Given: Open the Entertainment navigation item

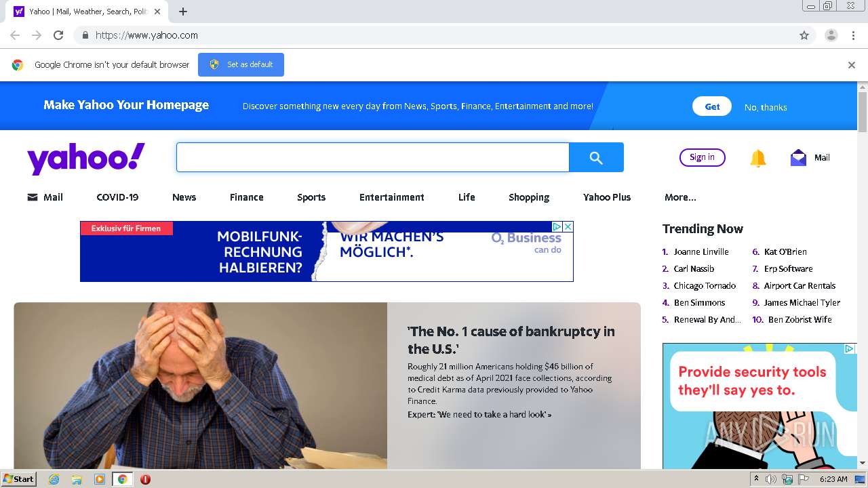Looking at the screenshot, I should pyautogui.click(x=392, y=197).
